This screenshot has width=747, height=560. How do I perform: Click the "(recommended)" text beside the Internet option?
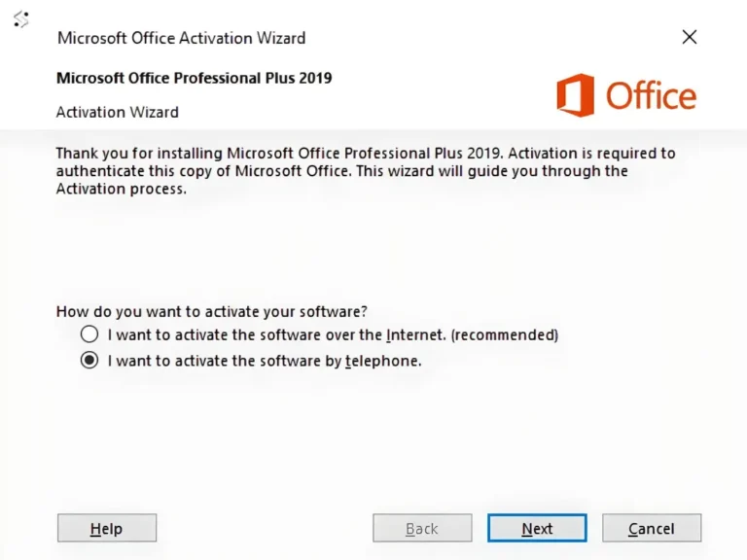505,334
